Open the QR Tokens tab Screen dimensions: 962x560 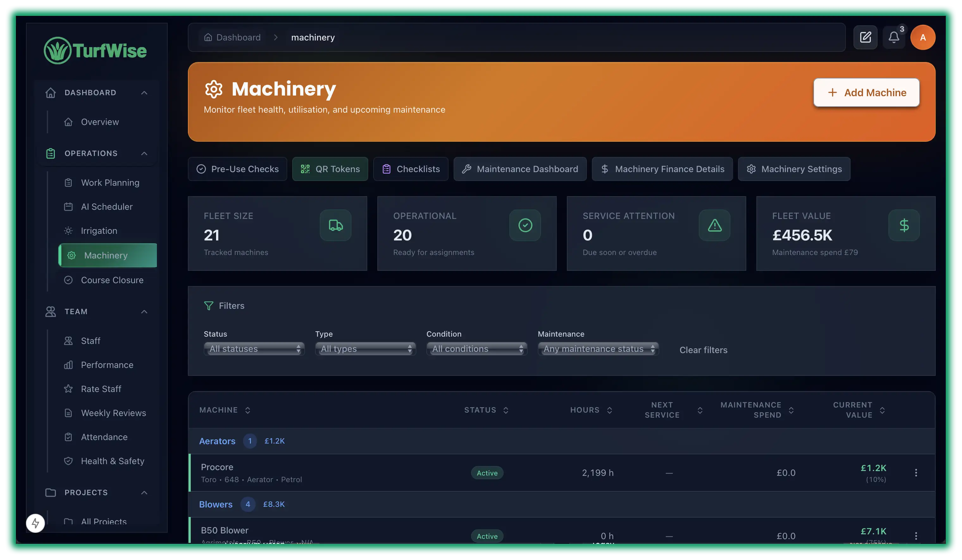(330, 169)
